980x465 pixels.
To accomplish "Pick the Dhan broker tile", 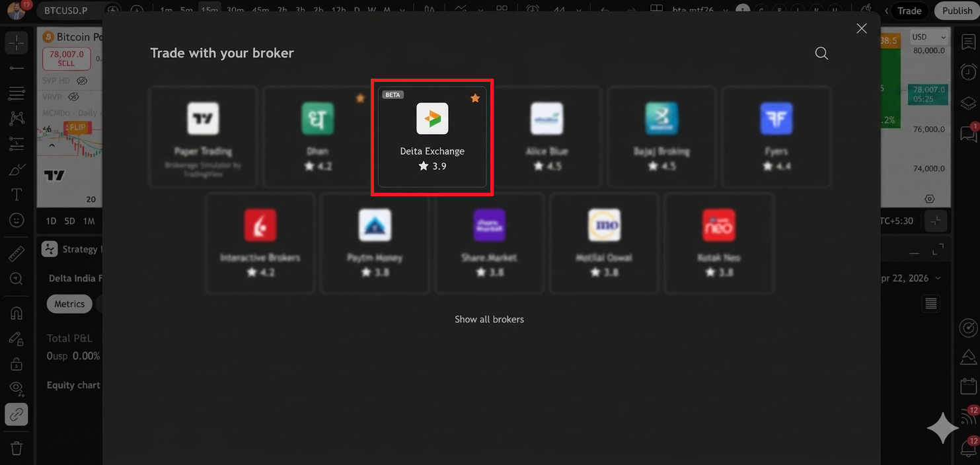I will (x=317, y=137).
